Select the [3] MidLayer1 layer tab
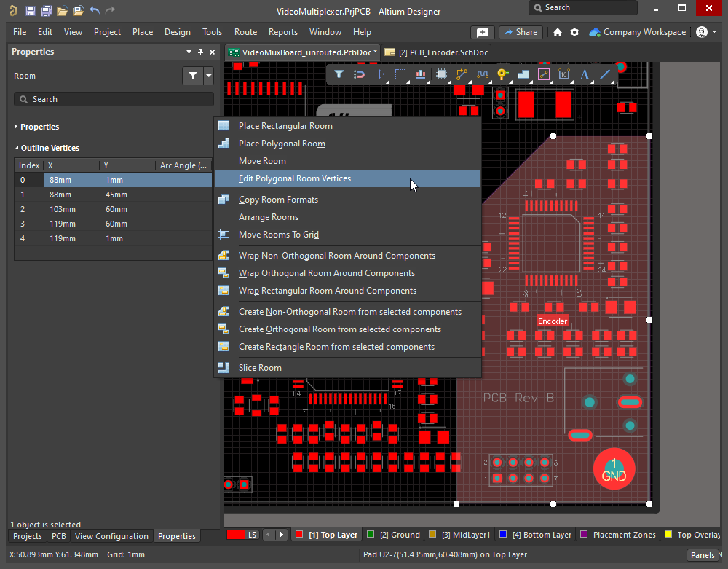Viewport: 728px width, 569px height. point(460,535)
